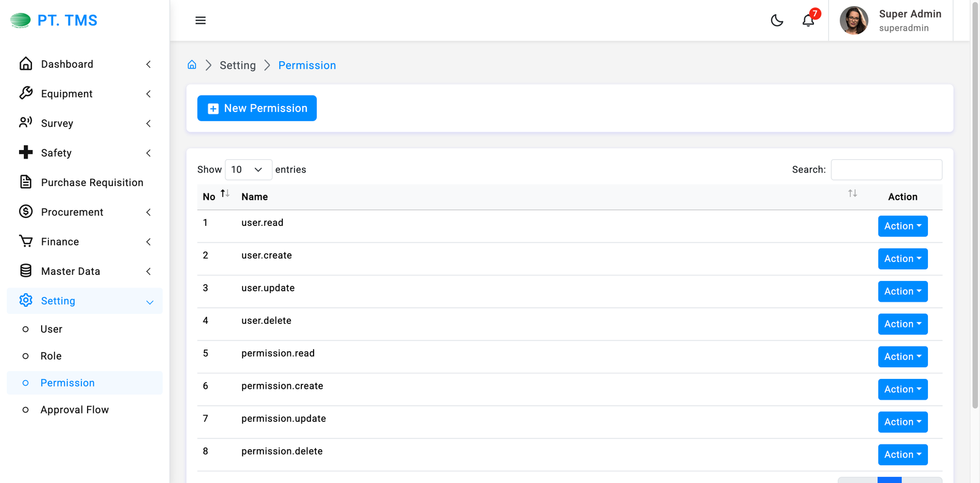This screenshot has width=980, height=483.
Task: Expand the Dashboard sidebar menu
Action: (x=67, y=64)
